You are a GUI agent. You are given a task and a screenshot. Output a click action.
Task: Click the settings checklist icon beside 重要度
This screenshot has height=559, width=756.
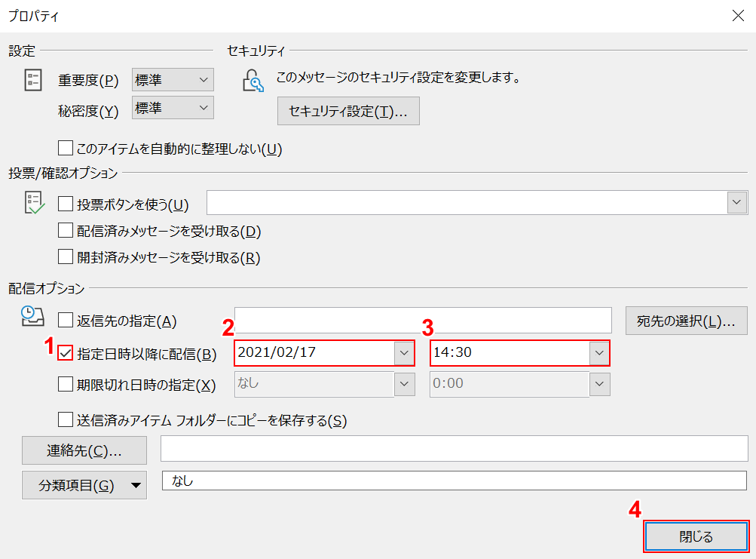click(33, 81)
